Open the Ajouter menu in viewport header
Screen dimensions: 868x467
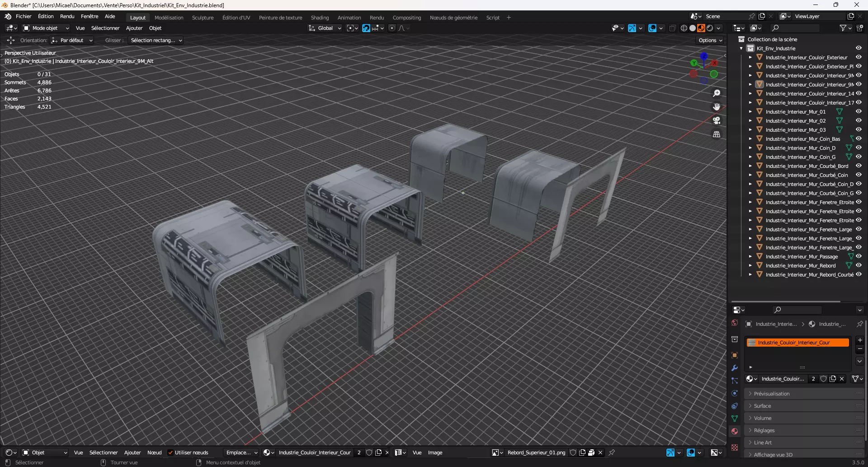[x=134, y=28]
